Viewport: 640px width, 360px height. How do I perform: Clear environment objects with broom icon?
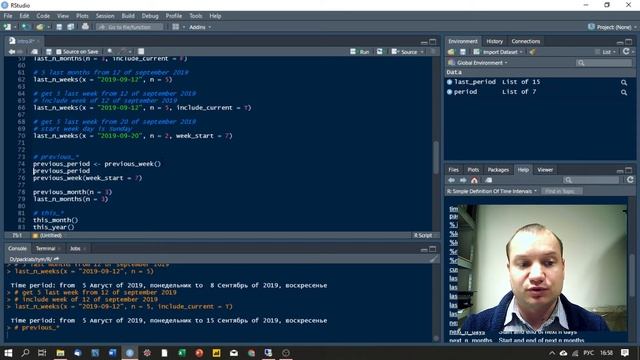tap(532, 52)
